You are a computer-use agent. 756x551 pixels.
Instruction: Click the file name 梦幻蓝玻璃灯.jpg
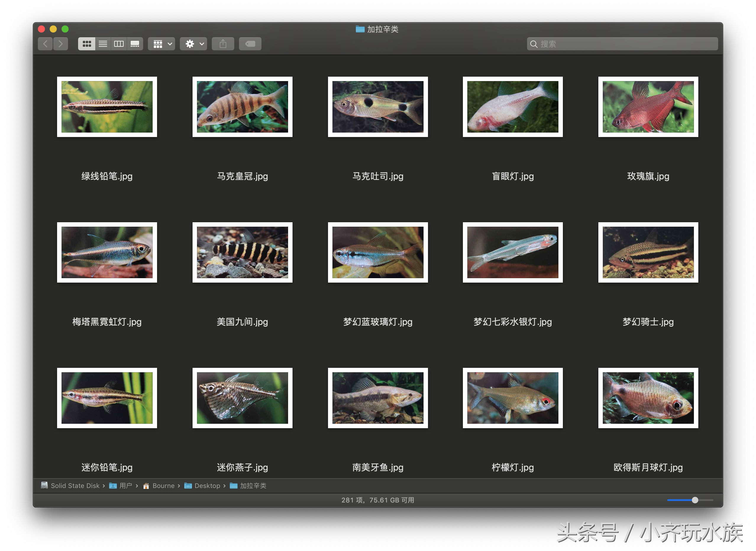[x=378, y=322]
